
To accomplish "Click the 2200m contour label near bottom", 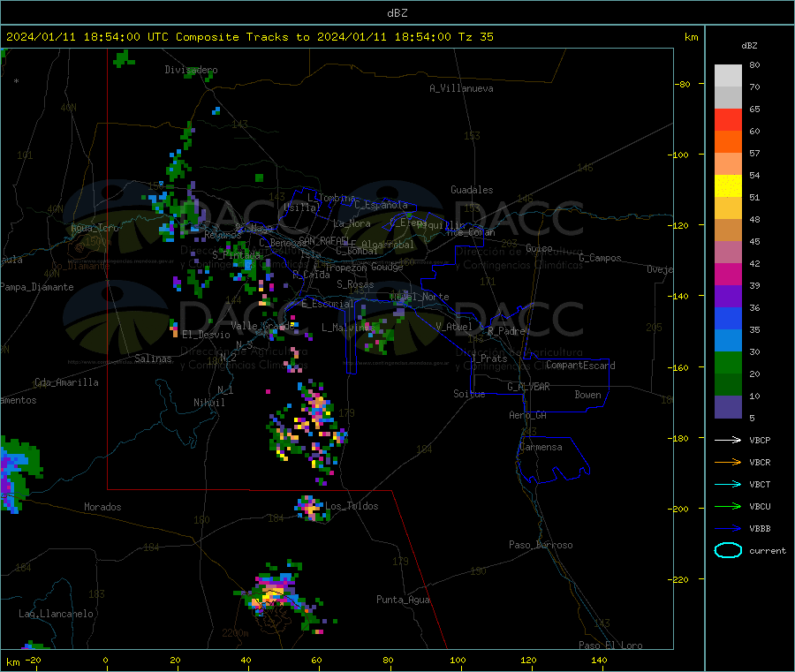I will [x=235, y=633].
